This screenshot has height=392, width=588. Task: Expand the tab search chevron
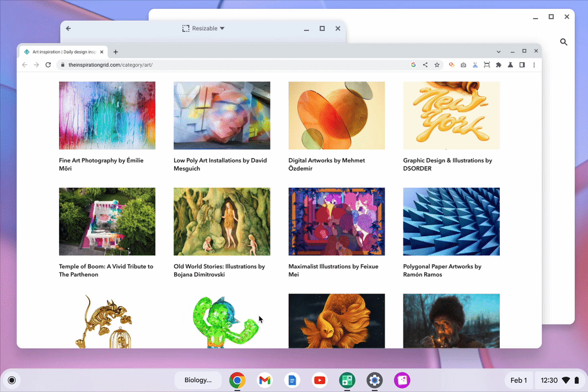pos(498,52)
